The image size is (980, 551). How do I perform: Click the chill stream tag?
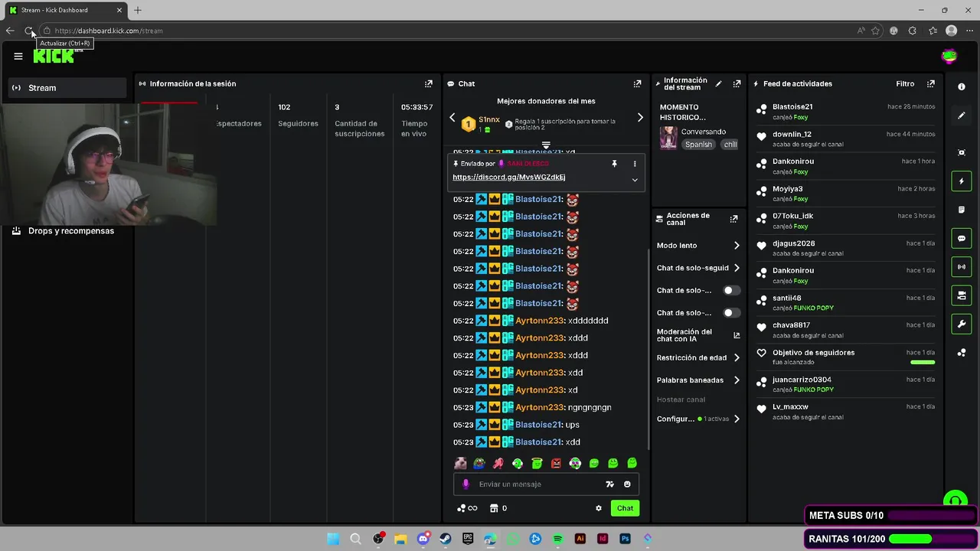coord(730,144)
